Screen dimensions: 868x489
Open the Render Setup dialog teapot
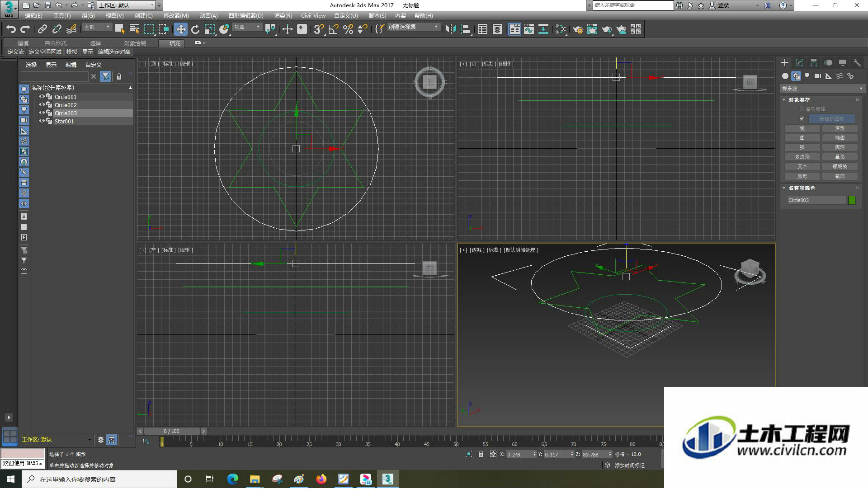pyautogui.click(x=578, y=29)
